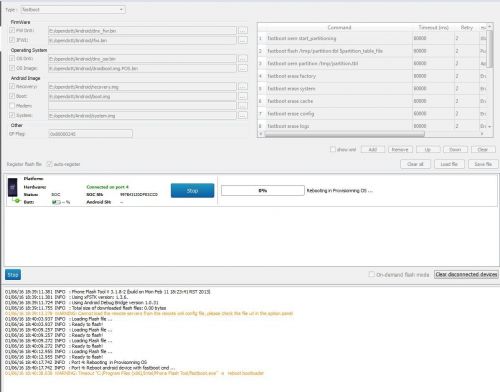
Task: Click the Add command button
Action: (x=373, y=150)
